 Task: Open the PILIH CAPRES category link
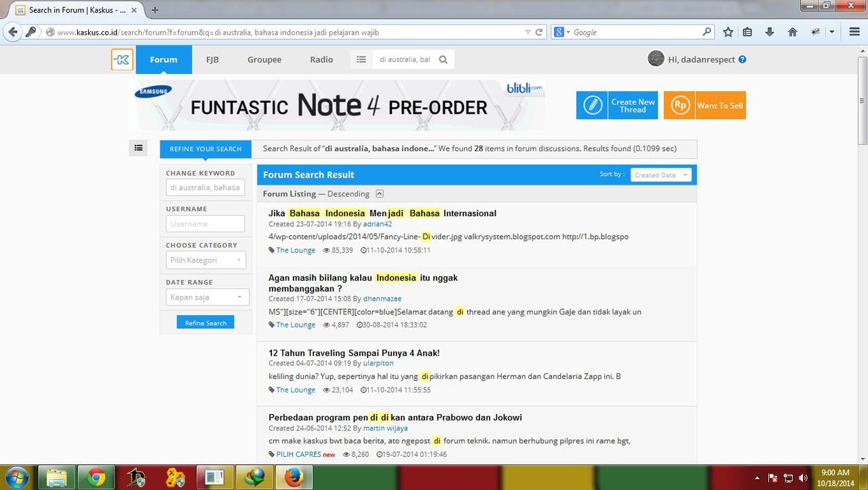298,454
